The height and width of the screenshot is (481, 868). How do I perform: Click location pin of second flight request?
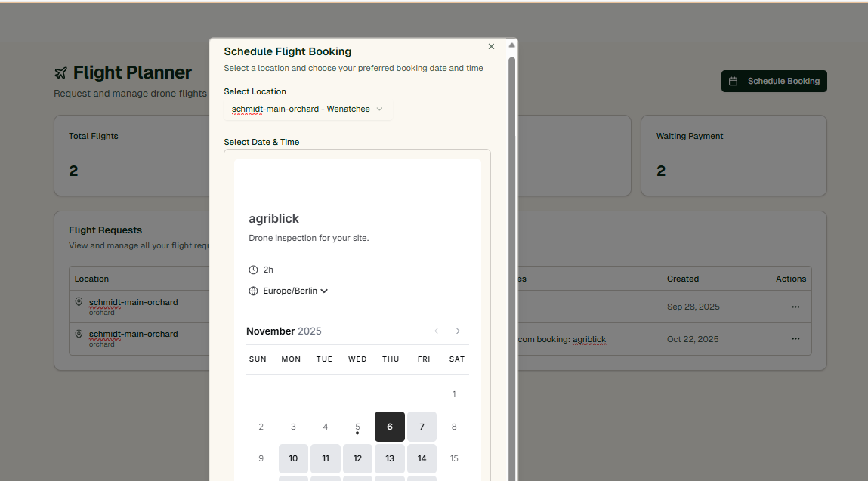pos(79,334)
